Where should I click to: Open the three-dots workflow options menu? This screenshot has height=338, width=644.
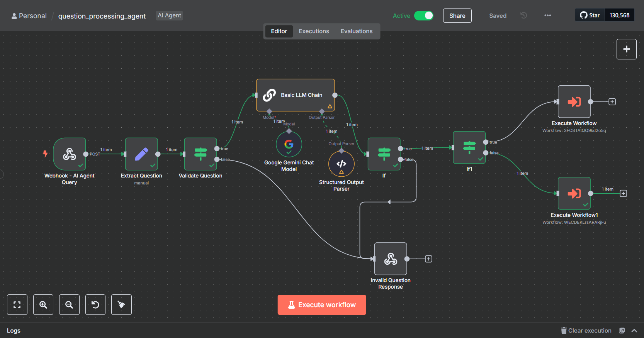pos(547,15)
